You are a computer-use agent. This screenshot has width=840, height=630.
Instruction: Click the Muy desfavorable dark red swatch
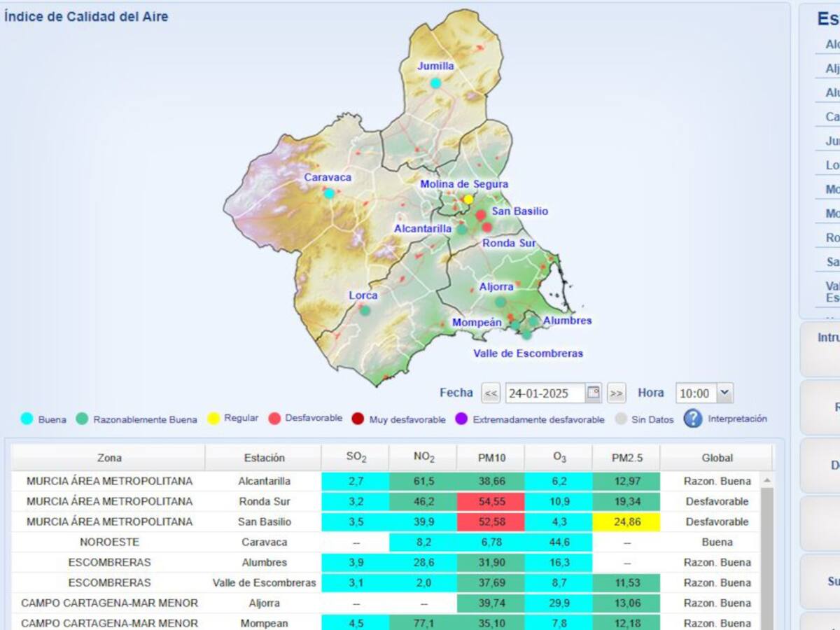[x=358, y=419]
